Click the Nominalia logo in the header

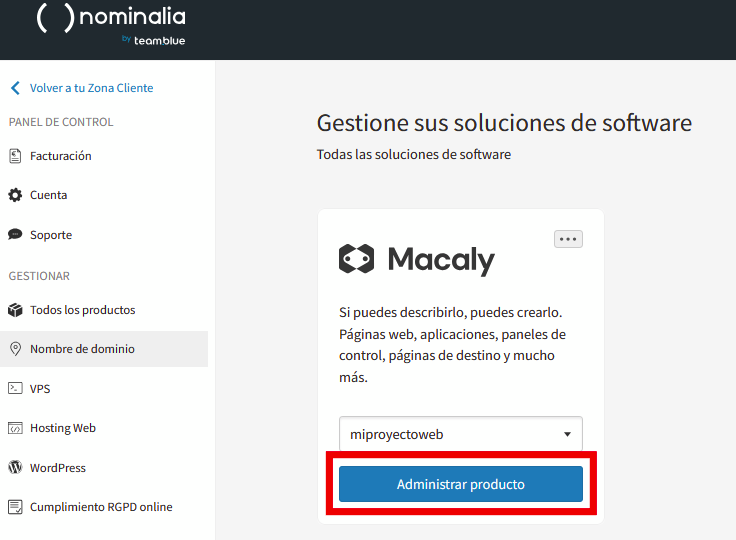click(x=111, y=25)
